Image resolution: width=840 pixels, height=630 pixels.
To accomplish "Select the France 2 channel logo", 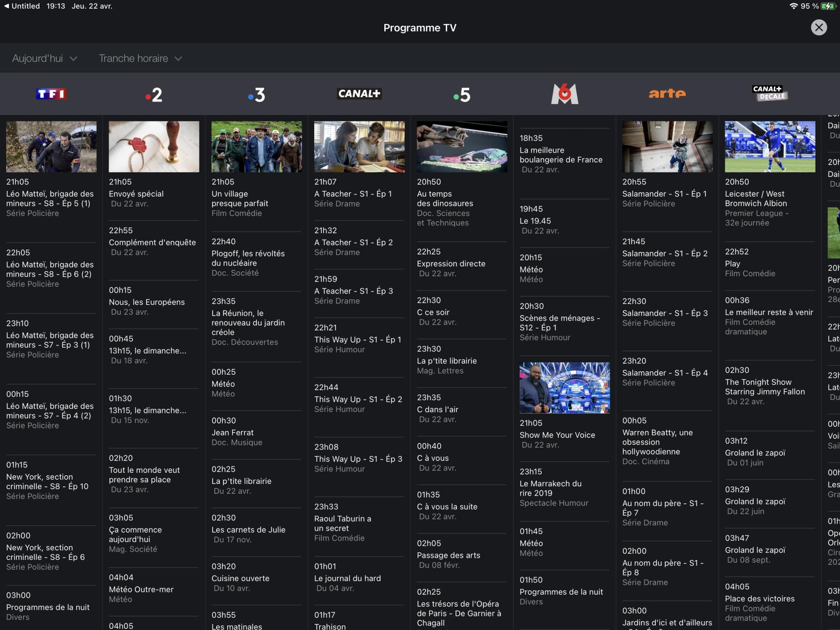I will pyautogui.click(x=154, y=95).
